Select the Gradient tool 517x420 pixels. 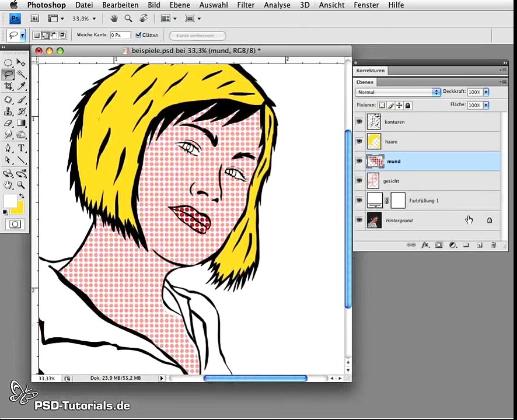[21, 123]
